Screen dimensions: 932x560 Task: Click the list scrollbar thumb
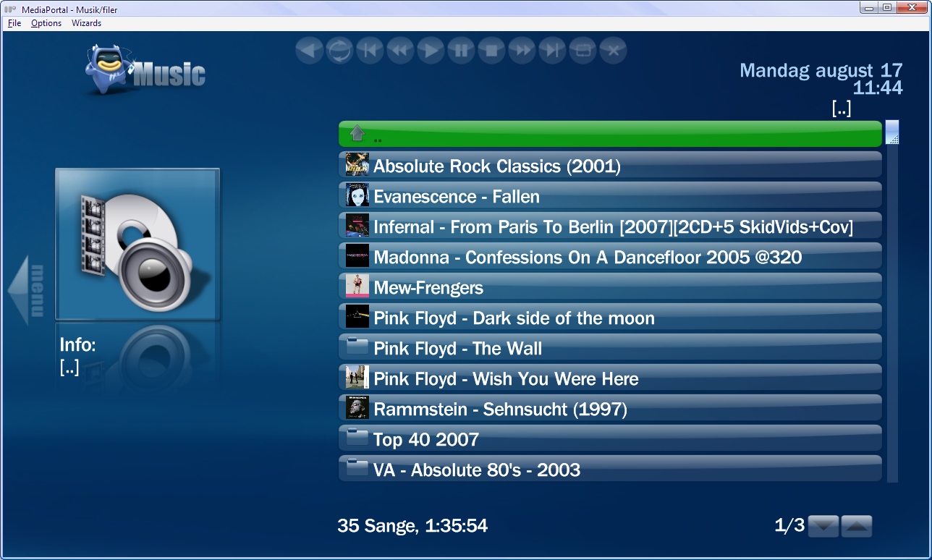click(892, 132)
